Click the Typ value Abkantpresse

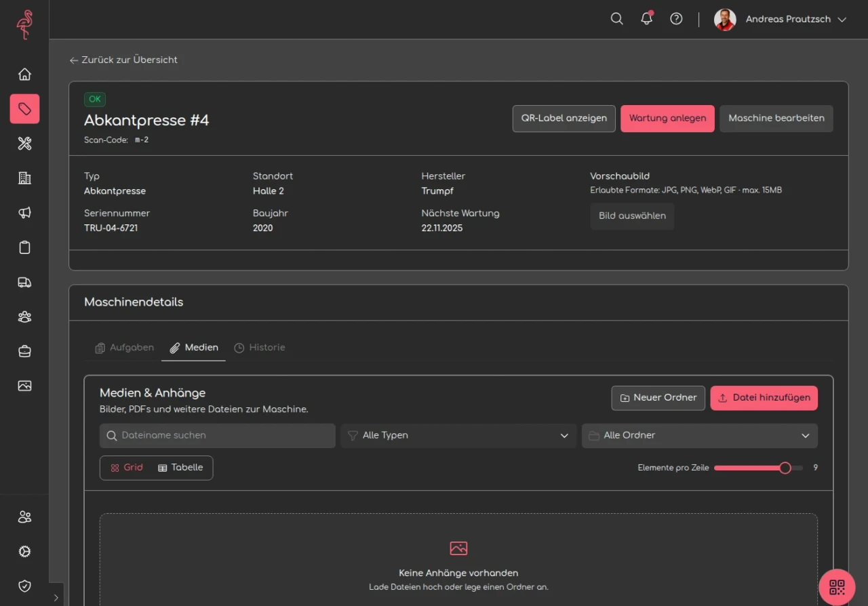[x=115, y=191]
